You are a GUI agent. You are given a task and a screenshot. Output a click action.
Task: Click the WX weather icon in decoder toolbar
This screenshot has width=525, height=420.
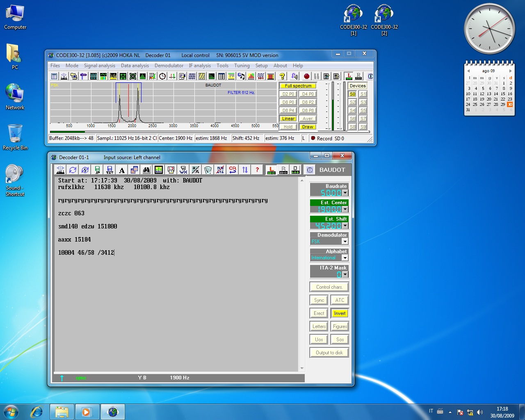183,170
